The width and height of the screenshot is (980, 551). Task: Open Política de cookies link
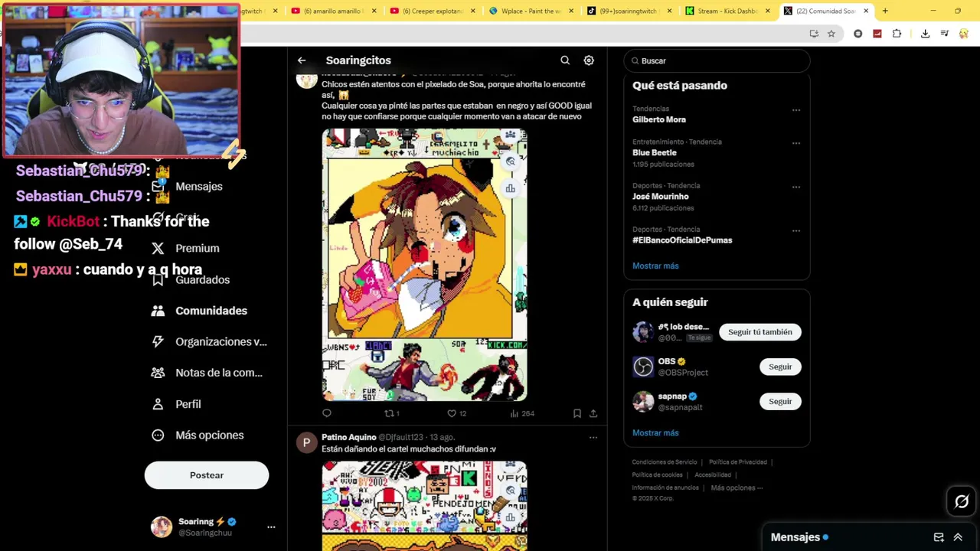tap(657, 475)
